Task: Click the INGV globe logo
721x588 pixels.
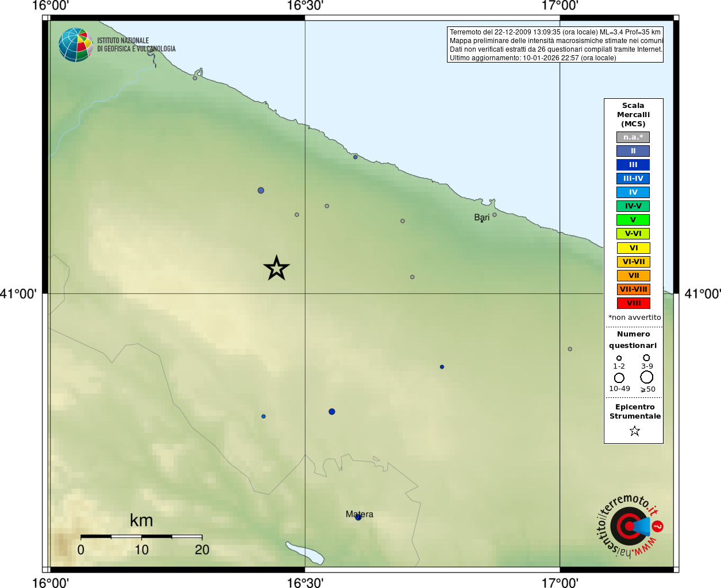Action: (75, 45)
